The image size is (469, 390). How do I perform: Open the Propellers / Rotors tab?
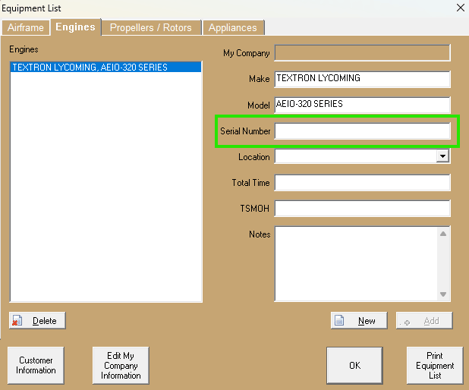pos(151,27)
